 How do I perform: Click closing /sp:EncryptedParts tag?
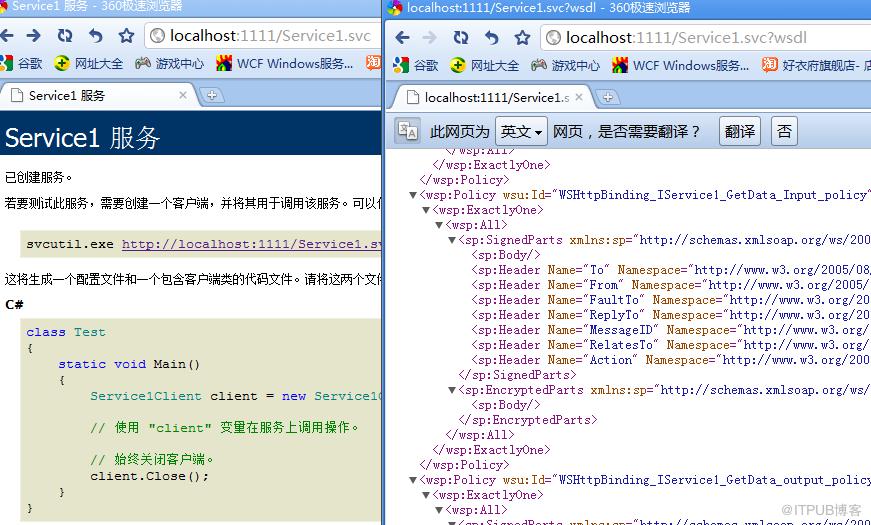pos(528,420)
